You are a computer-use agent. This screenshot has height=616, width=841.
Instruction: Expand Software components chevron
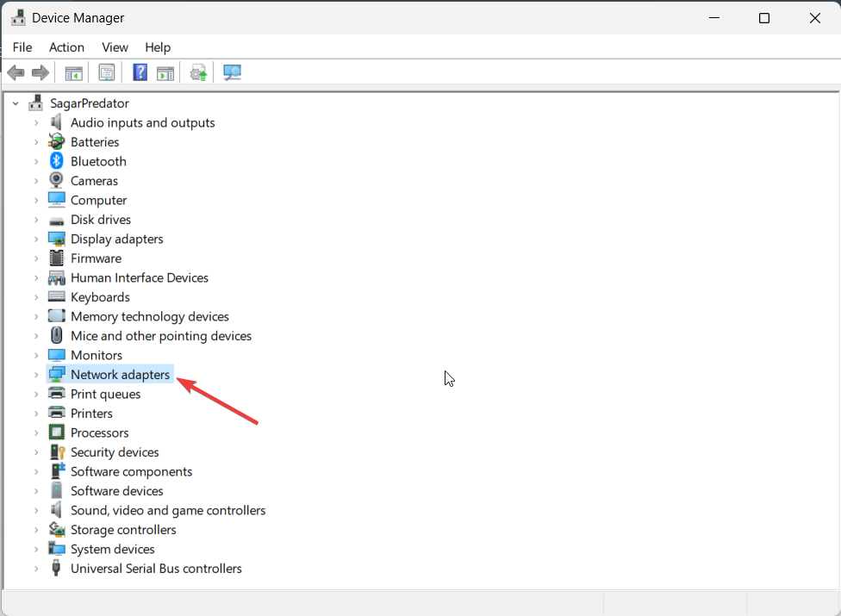(x=36, y=472)
